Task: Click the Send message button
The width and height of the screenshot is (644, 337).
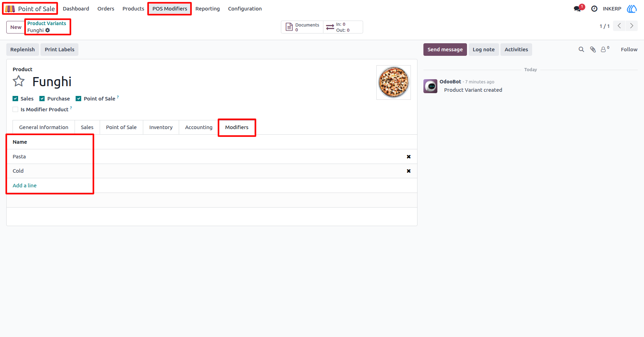Action: [445, 50]
